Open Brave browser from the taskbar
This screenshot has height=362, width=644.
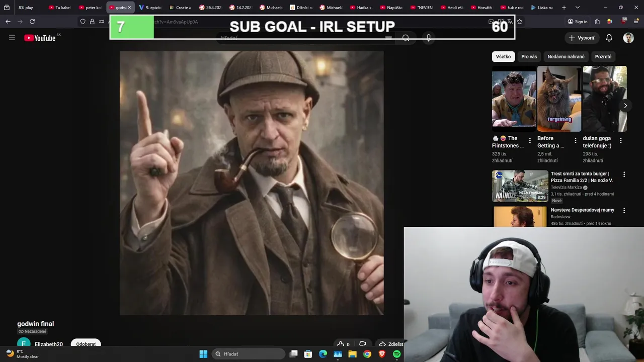click(382, 354)
